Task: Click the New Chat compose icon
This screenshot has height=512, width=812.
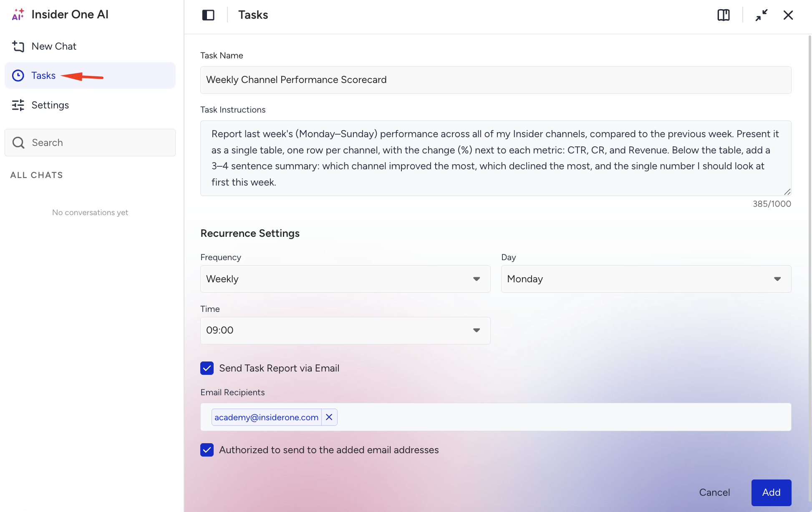Action: tap(18, 46)
